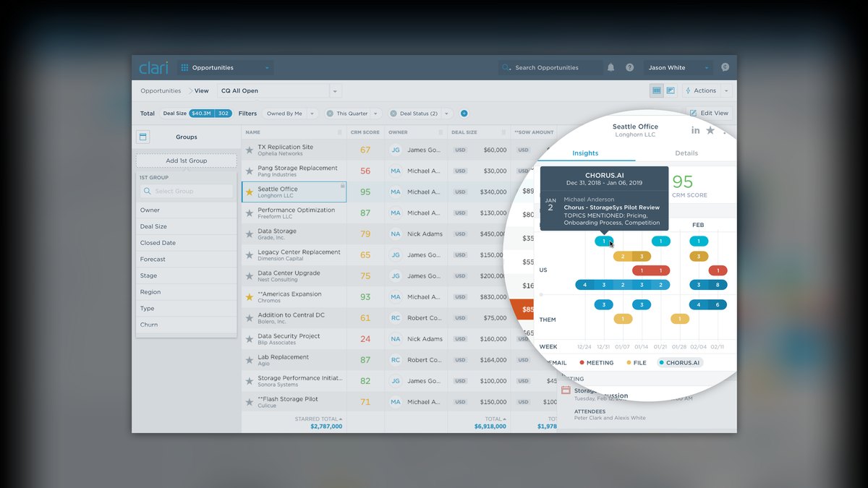The width and height of the screenshot is (868, 488).
Task: Switch to the grid table view icon
Action: pyautogui.click(x=657, y=90)
